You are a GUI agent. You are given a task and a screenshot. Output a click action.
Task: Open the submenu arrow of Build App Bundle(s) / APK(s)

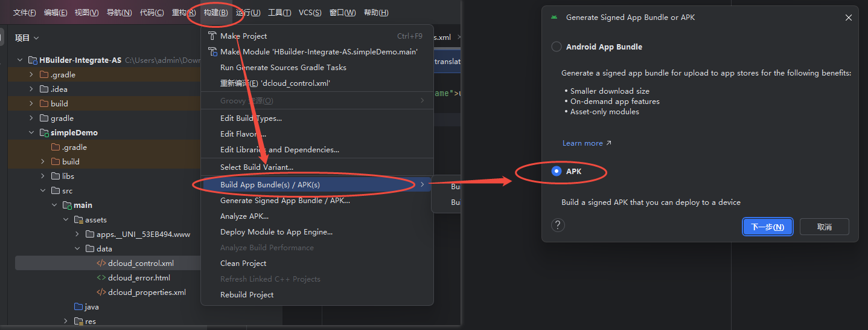pos(423,184)
